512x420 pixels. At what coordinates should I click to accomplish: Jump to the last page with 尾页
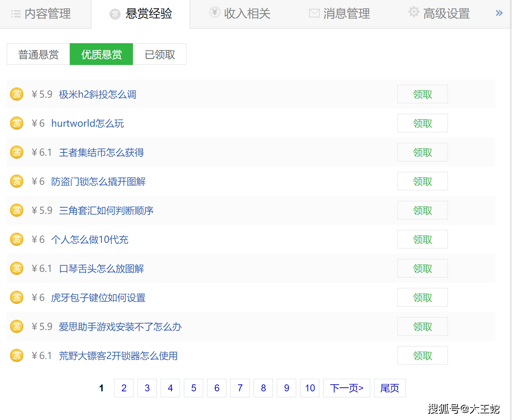tap(390, 388)
